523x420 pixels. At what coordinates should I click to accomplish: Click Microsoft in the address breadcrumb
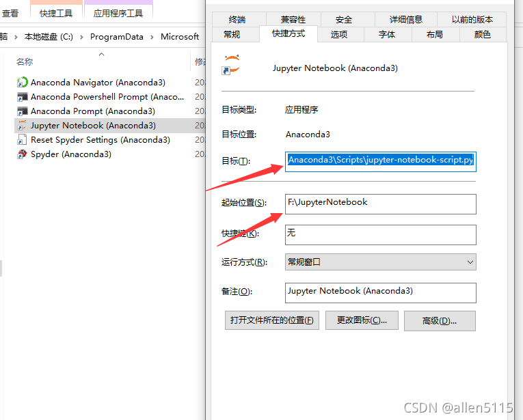180,37
